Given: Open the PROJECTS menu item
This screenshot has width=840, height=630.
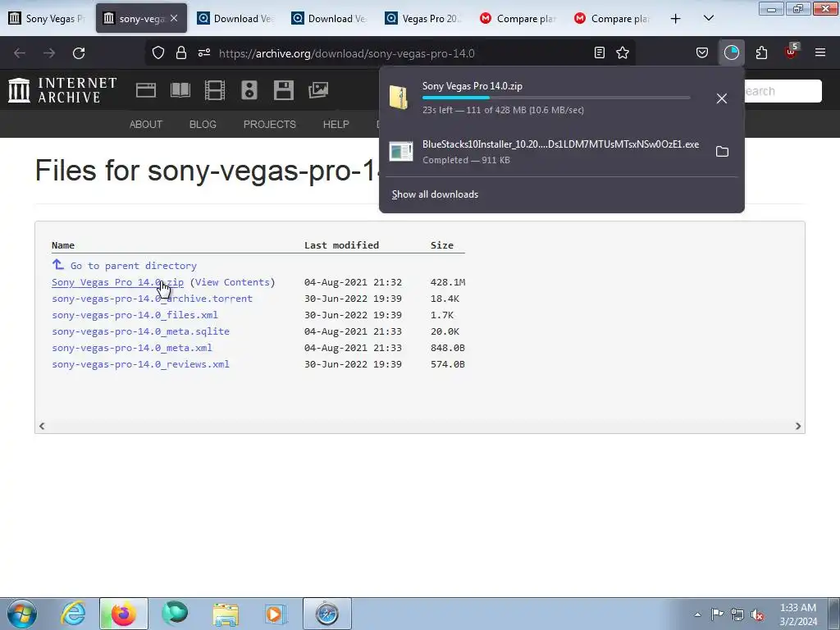Looking at the screenshot, I should [x=269, y=125].
